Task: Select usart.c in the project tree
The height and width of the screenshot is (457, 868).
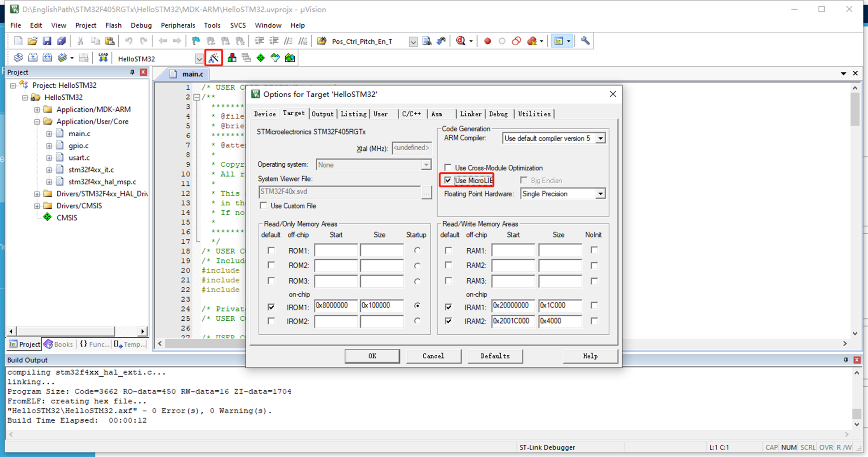Action: (x=79, y=158)
